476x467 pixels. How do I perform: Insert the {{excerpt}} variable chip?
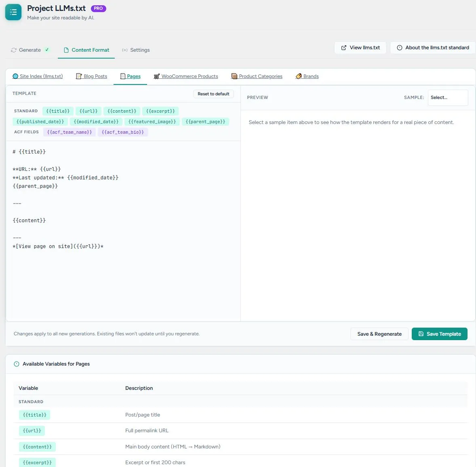tap(160, 111)
